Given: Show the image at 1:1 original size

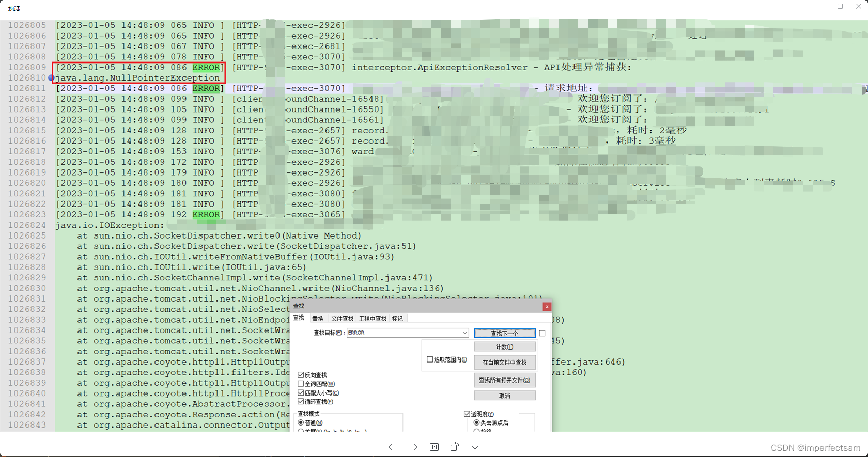Looking at the screenshot, I should click(x=434, y=447).
